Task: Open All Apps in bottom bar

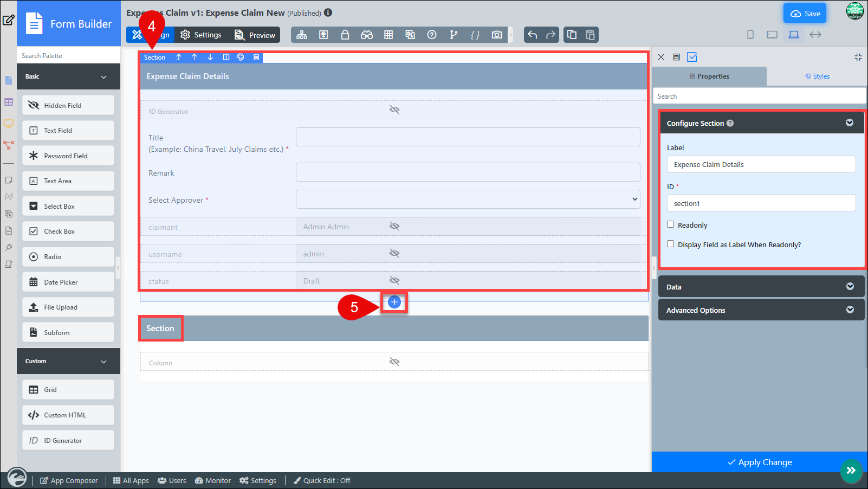Action: [x=131, y=480]
